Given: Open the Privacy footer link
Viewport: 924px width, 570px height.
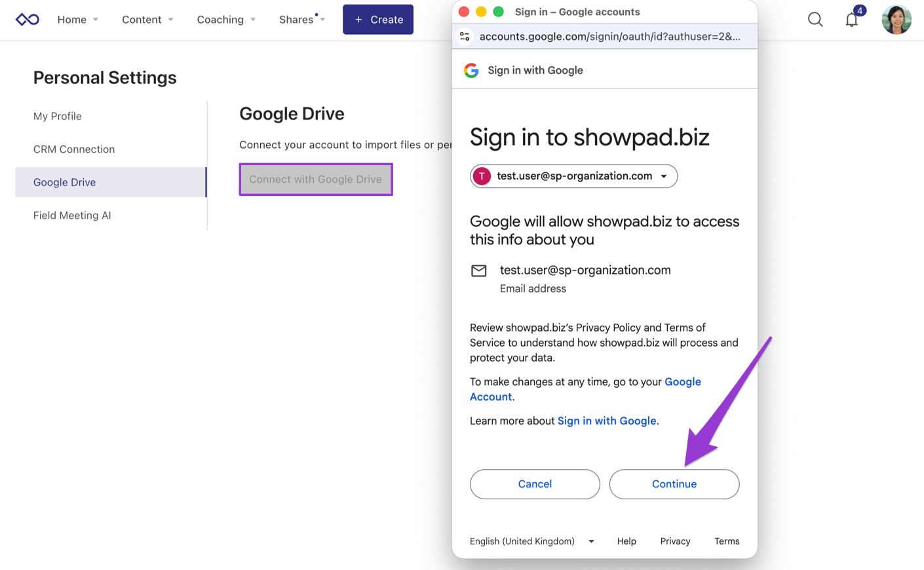Looking at the screenshot, I should 675,541.
